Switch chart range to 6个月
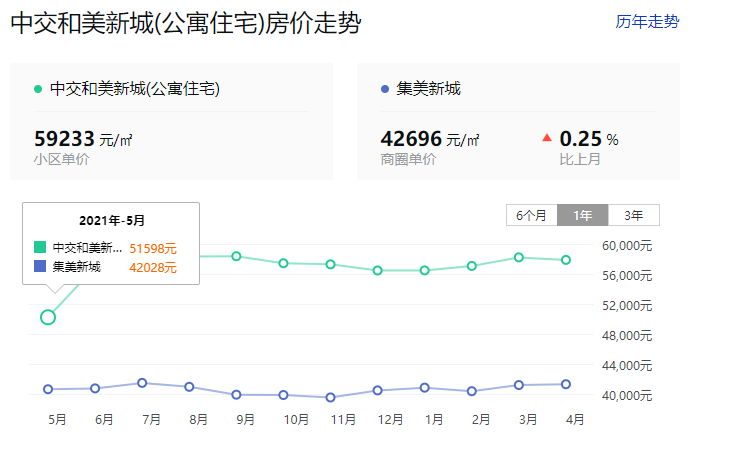 coord(532,215)
